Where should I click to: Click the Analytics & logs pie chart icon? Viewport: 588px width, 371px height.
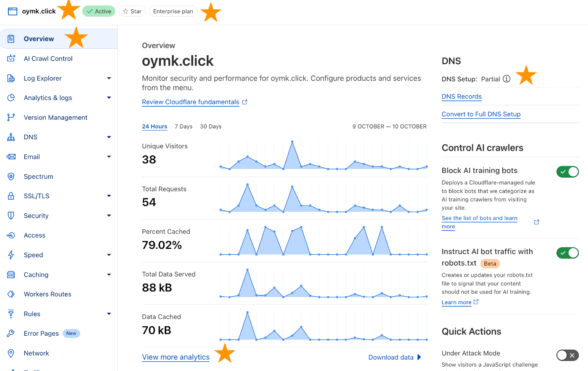click(11, 98)
